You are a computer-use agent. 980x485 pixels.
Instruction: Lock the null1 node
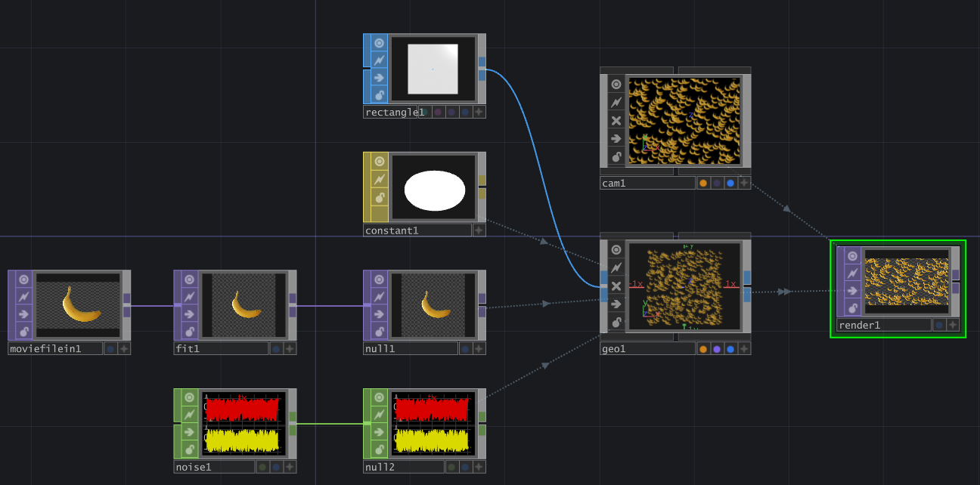coord(380,332)
